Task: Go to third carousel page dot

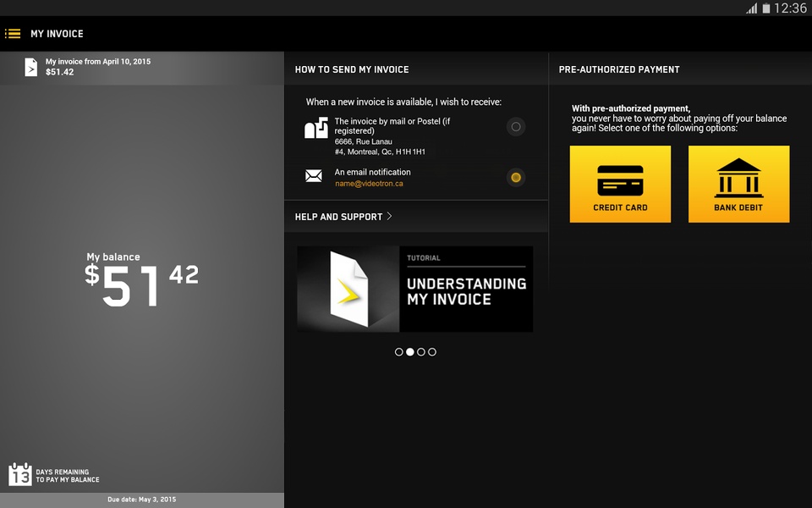Action: 421,352
